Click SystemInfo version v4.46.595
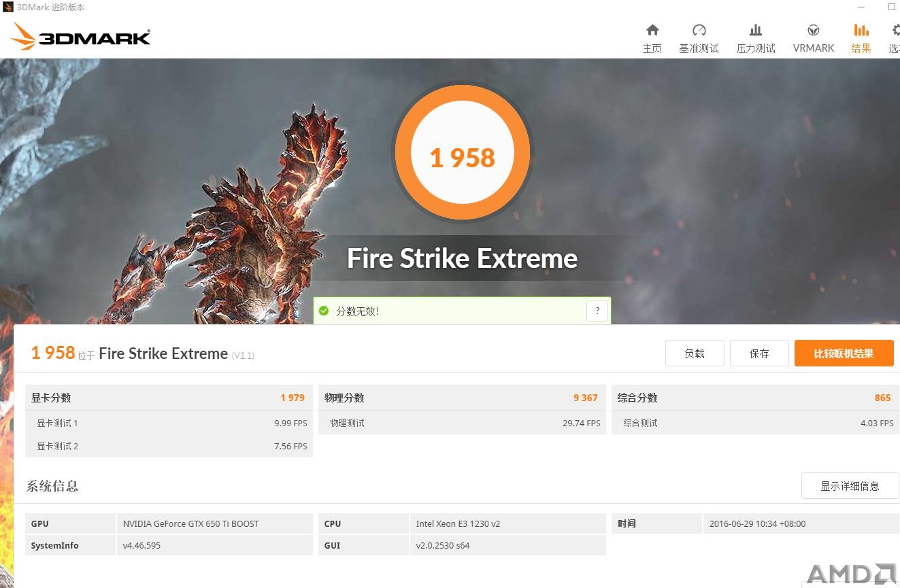Viewport: 900px width, 588px height. [141, 545]
